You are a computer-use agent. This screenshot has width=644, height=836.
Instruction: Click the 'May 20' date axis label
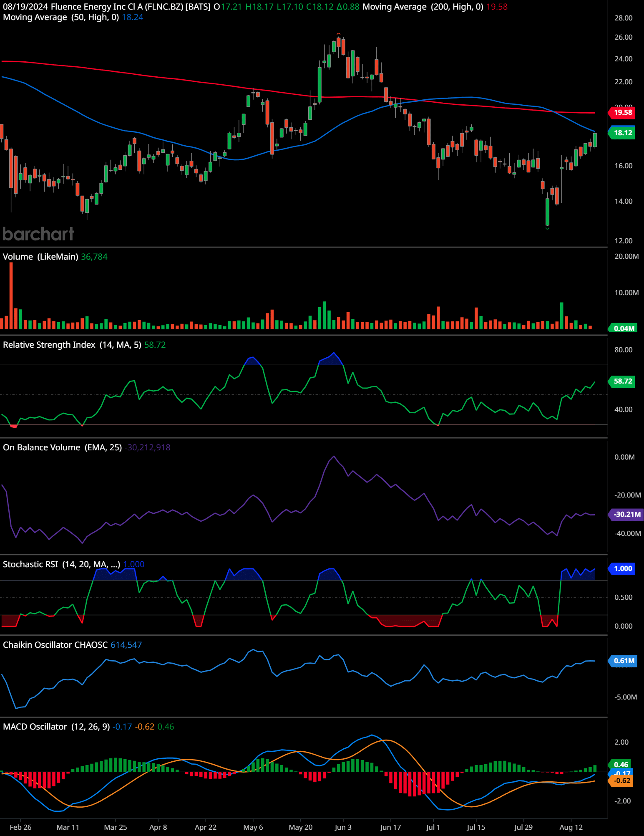301,827
